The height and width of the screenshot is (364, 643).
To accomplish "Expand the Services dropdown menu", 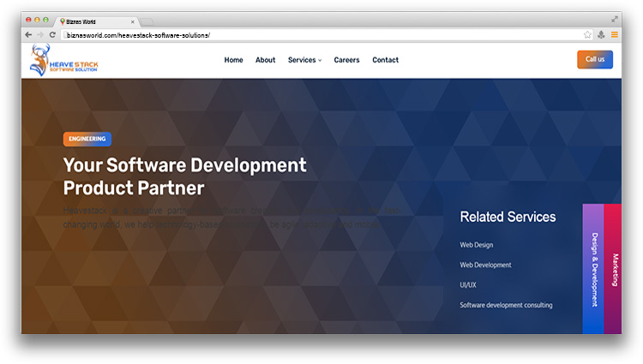I will point(304,60).
